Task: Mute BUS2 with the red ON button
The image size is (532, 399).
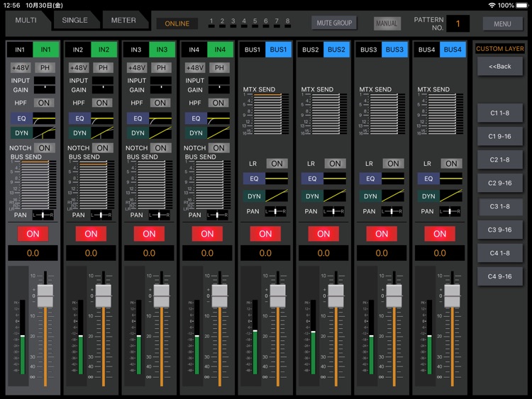Action: click(x=323, y=234)
